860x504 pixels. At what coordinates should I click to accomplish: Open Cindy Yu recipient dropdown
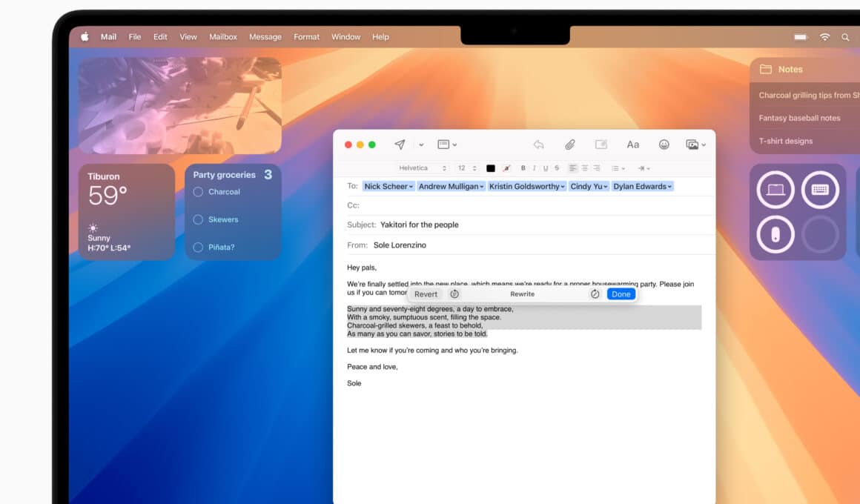[x=589, y=187]
